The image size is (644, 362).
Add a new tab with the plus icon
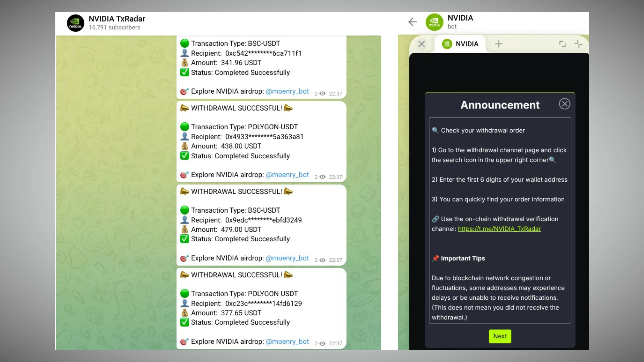coord(498,44)
